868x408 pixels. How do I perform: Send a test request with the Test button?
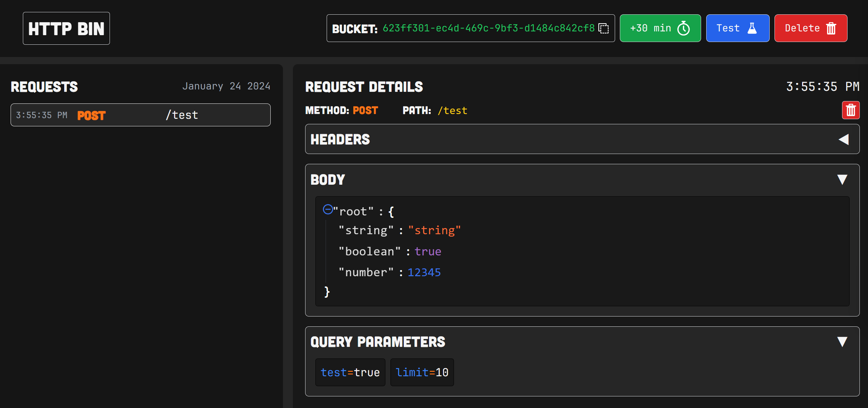click(738, 28)
